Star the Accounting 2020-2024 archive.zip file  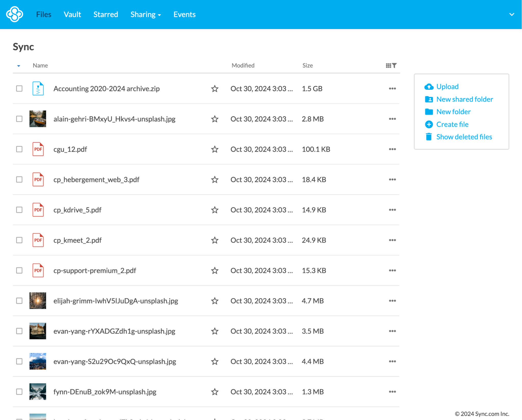(x=215, y=88)
